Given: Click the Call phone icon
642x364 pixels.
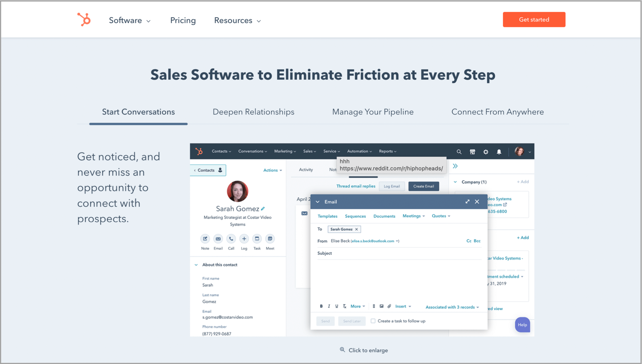Looking at the screenshot, I should tap(231, 239).
